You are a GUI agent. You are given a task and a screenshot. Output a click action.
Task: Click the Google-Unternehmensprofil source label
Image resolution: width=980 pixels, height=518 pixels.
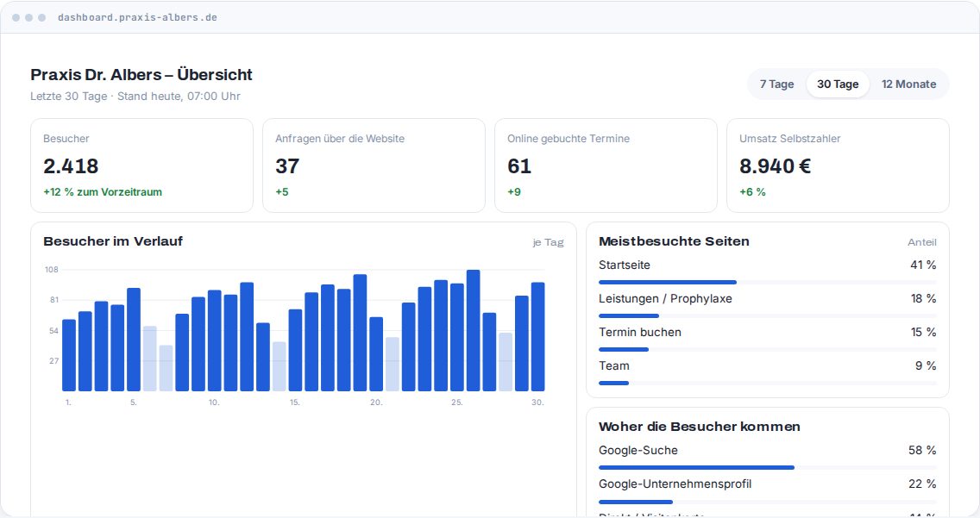point(675,484)
